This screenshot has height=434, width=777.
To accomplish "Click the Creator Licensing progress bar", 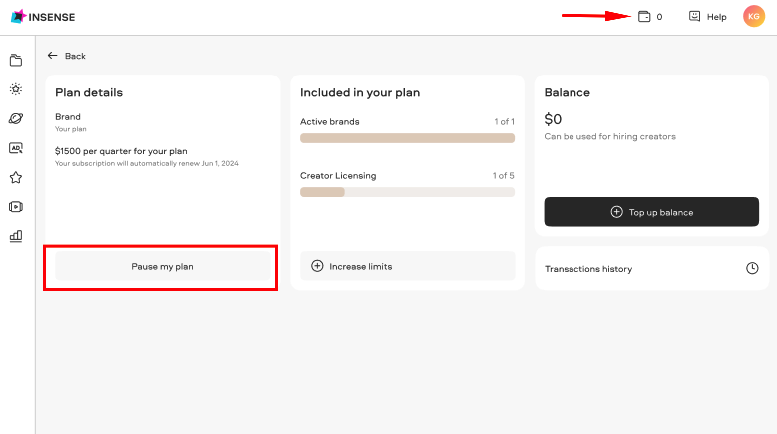I will pos(407,192).
